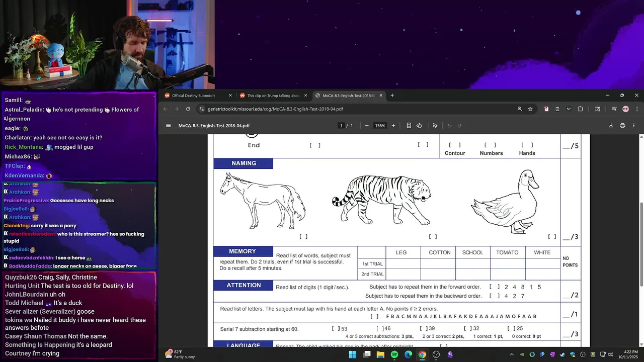Check the bracket before letters F B A C
The width and height of the screenshot is (644, 362).
tap(374, 316)
